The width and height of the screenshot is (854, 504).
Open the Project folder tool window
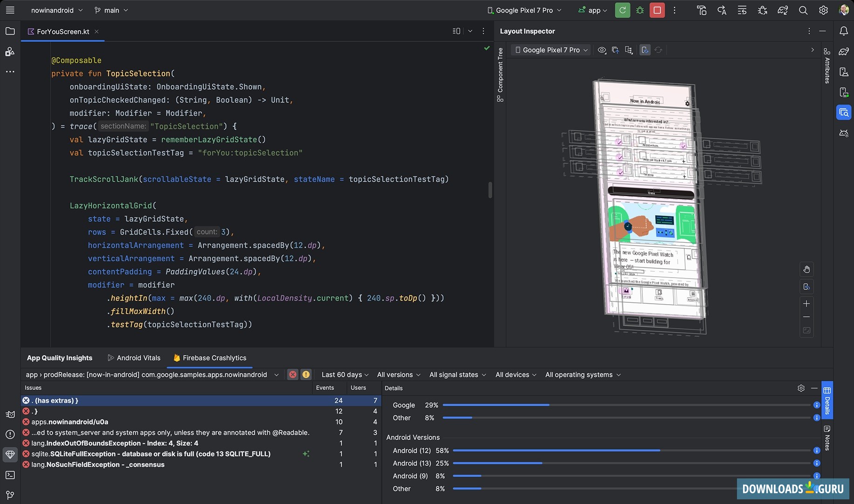tap(10, 31)
